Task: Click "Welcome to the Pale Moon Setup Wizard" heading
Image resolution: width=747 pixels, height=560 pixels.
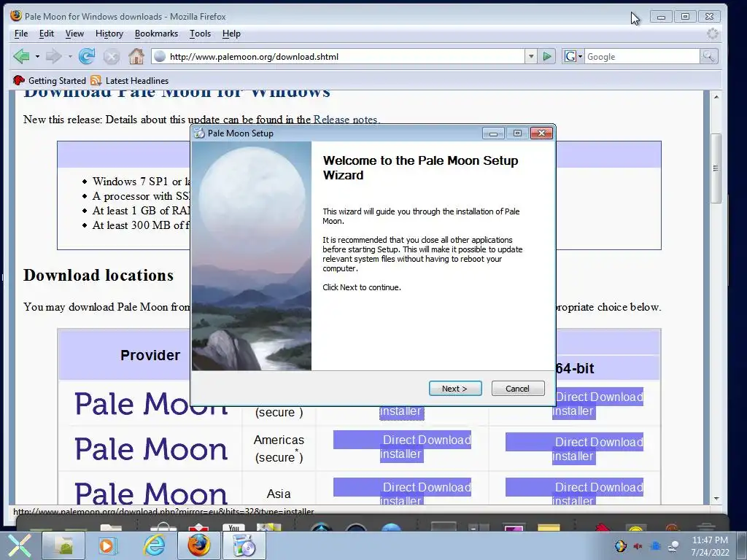Action: click(420, 168)
